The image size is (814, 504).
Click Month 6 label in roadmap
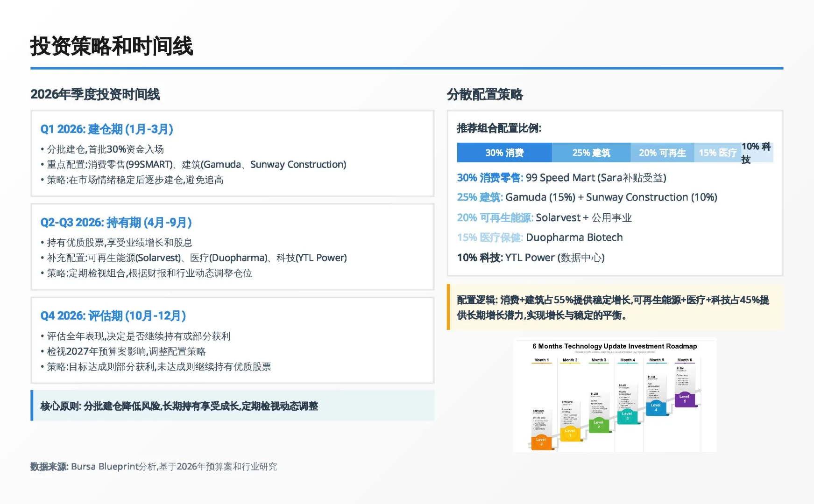685,360
